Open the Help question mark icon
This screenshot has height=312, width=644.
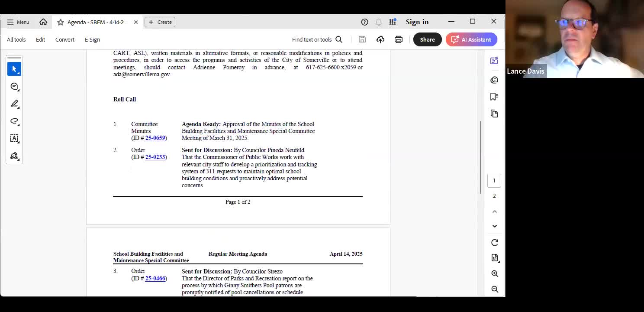pyautogui.click(x=364, y=22)
